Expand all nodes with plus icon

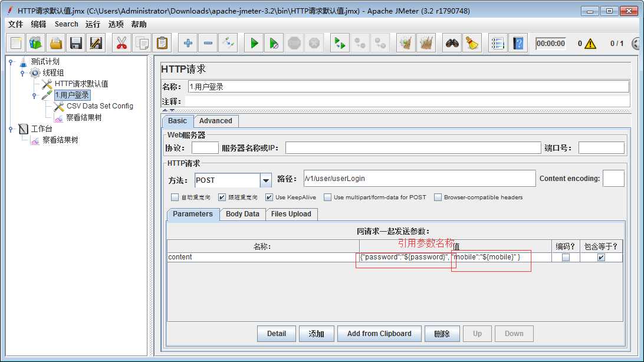pyautogui.click(x=188, y=43)
